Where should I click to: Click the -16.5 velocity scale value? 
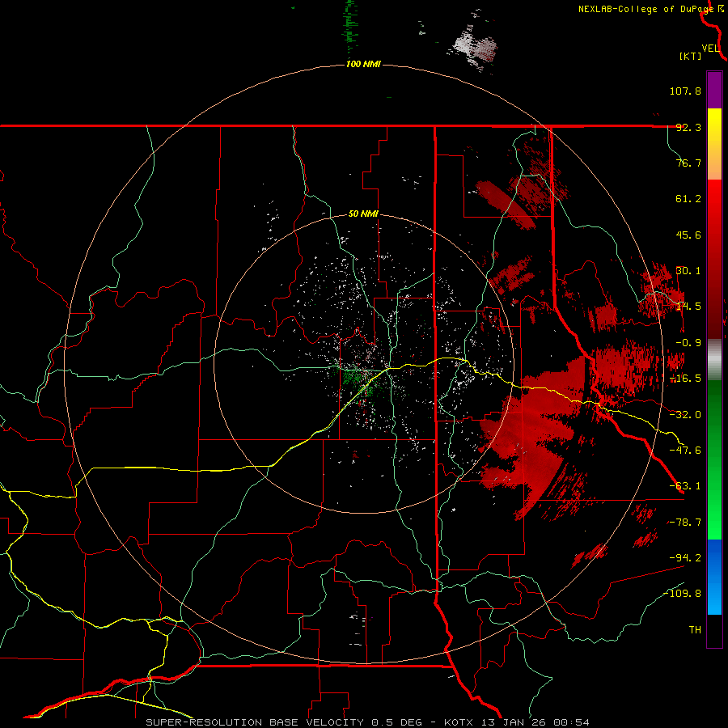point(685,379)
